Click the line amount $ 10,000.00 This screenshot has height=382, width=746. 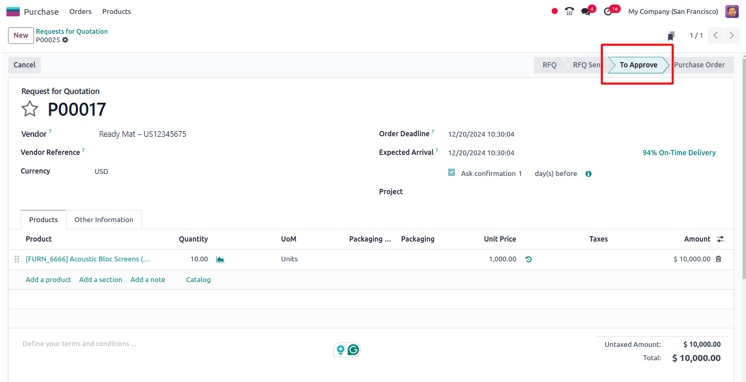692,259
